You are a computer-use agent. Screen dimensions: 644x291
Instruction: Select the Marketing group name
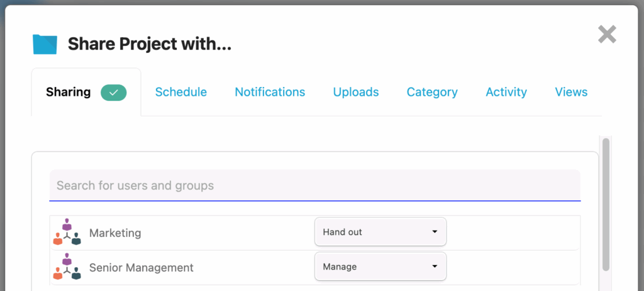point(115,233)
